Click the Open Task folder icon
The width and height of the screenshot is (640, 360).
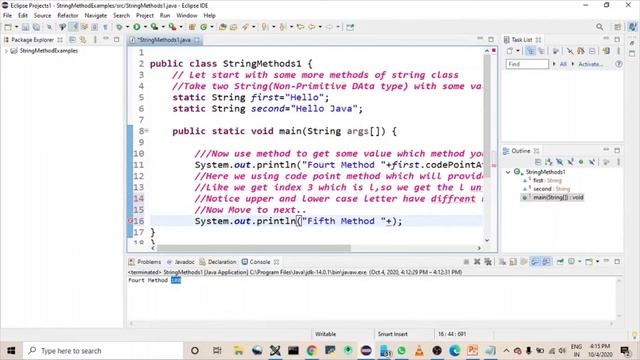(x=233, y=27)
